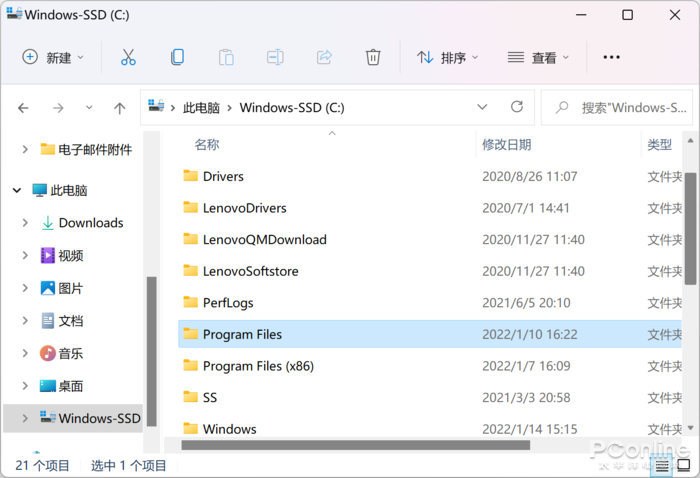Open the 新建 (New) dropdown
Image resolution: width=700 pixels, height=478 pixels.
[x=54, y=57]
